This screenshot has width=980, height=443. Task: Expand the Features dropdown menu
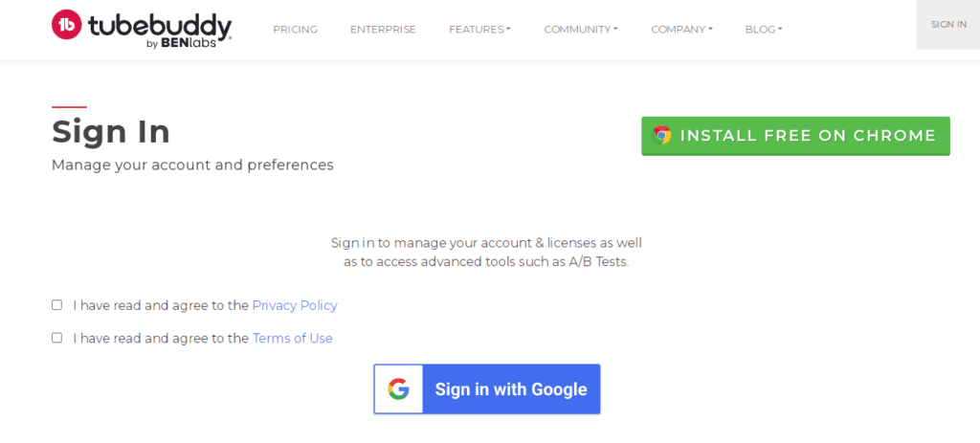click(x=479, y=30)
